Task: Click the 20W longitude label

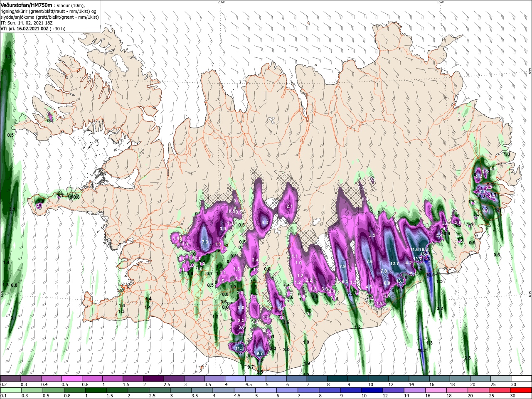Action: 221,2
